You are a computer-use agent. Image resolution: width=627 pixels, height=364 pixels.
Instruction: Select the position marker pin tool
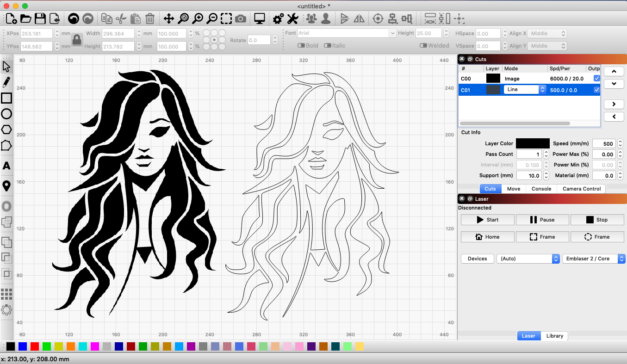click(x=6, y=186)
